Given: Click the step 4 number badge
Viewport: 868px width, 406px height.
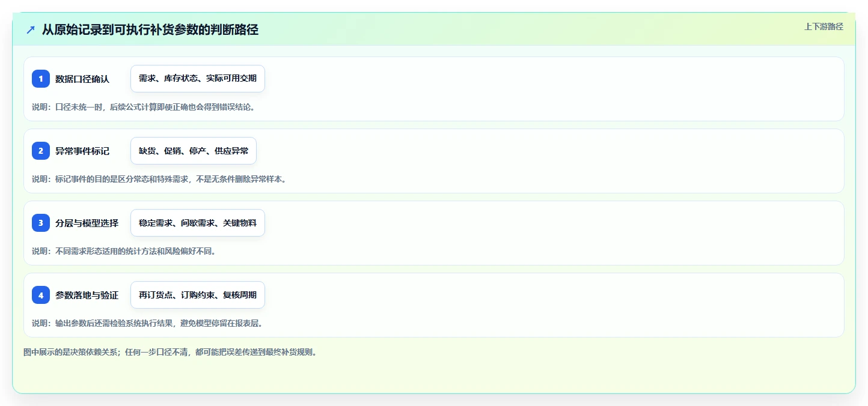Looking at the screenshot, I should click(41, 295).
